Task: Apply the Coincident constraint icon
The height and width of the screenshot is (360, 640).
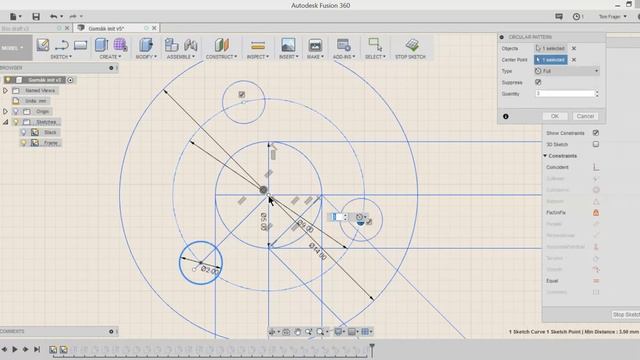Action: pyautogui.click(x=596, y=167)
